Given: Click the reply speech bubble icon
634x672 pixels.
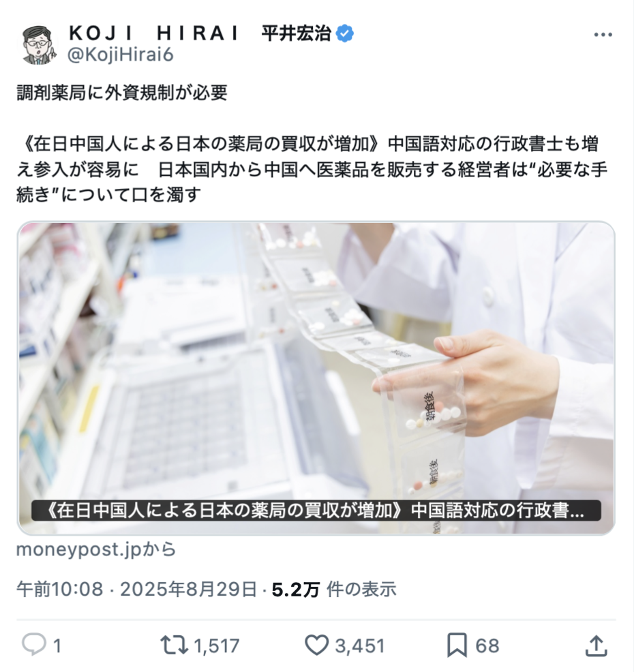Looking at the screenshot, I should tap(34, 644).
